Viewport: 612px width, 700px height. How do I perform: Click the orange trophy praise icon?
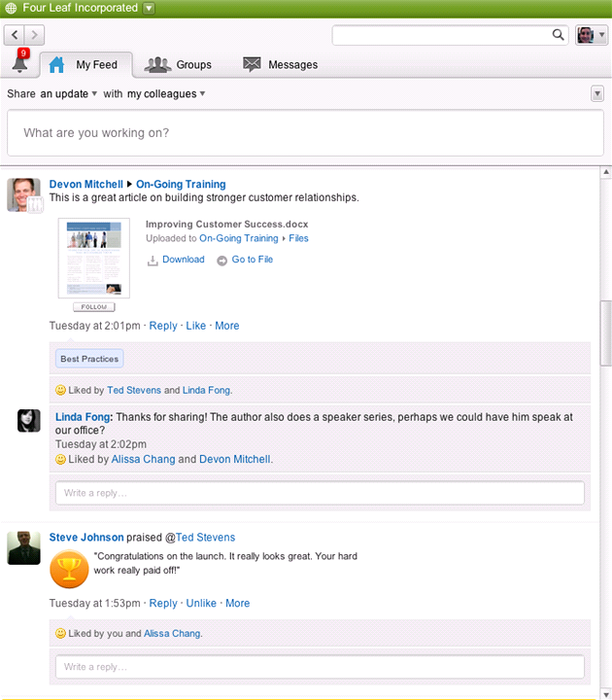coord(69,569)
